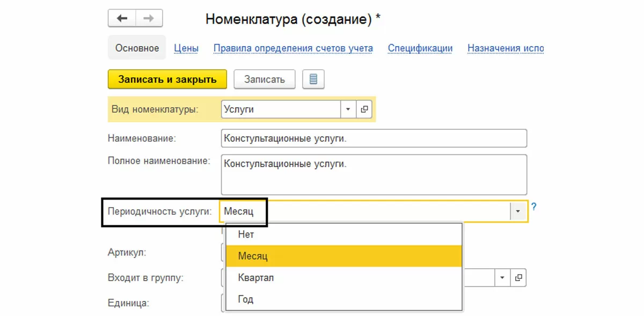Viewport: 644px width, 316px height.
Task: Click the back arrow navigation button
Action: point(122,19)
